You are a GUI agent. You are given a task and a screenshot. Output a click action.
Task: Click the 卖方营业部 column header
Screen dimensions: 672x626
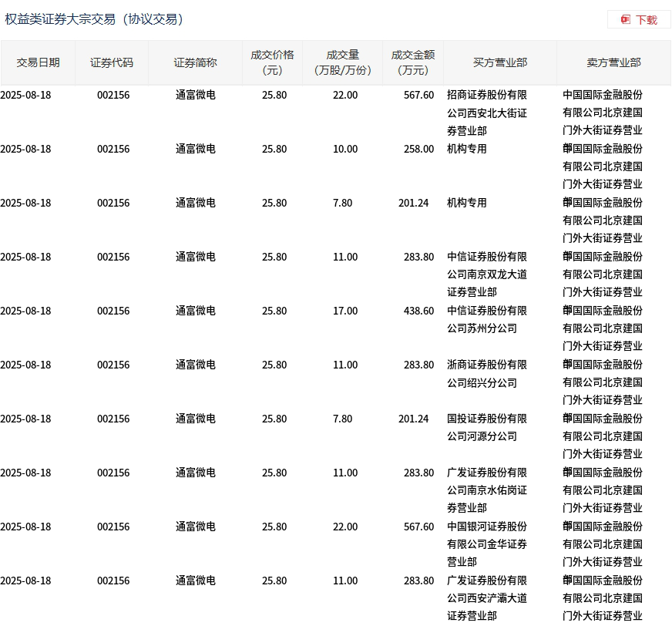coord(613,62)
